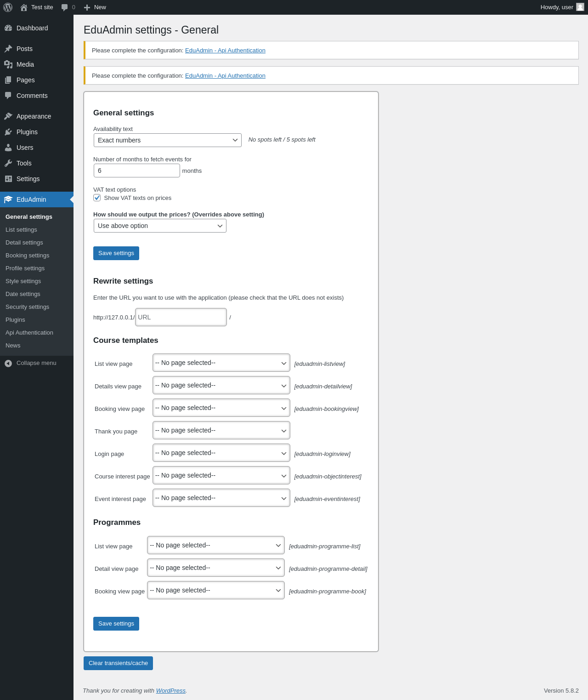Select page for Thank you page dropdown

click(x=221, y=430)
